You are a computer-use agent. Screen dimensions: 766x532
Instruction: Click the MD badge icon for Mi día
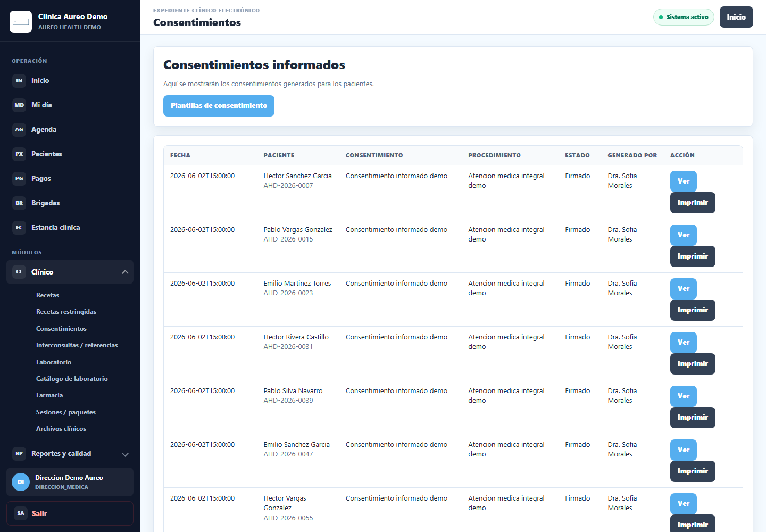click(x=19, y=105)
